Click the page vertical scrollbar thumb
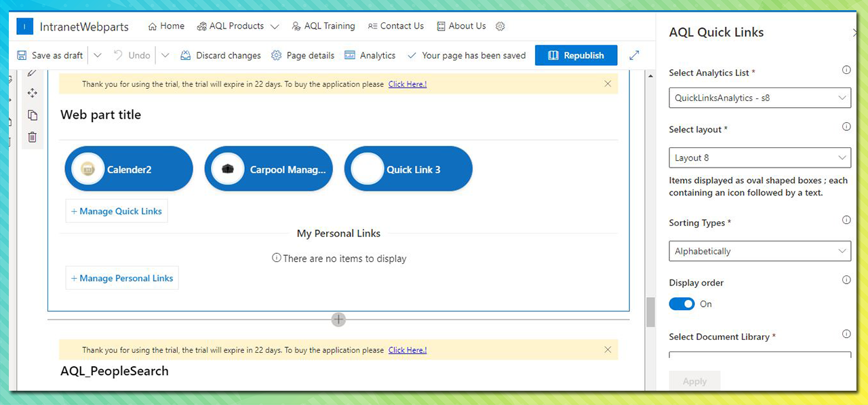This screenshot has width=868, height=405. tap(651, 312)
